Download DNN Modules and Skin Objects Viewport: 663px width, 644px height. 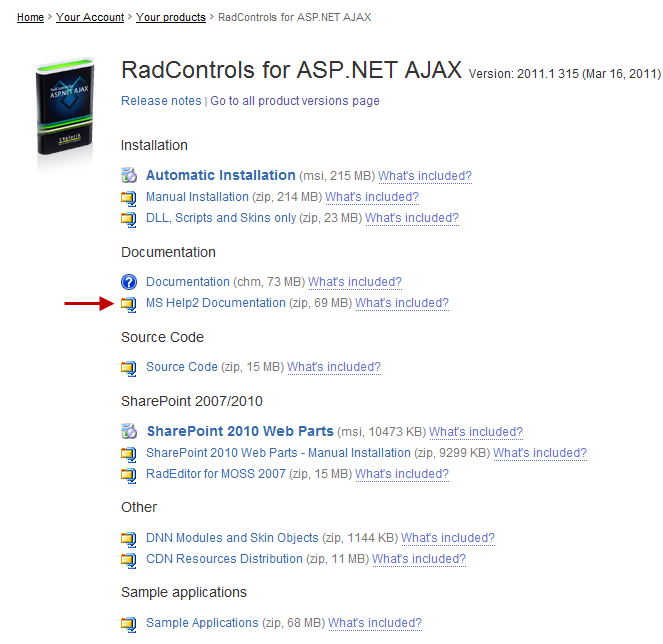(232, 538)
